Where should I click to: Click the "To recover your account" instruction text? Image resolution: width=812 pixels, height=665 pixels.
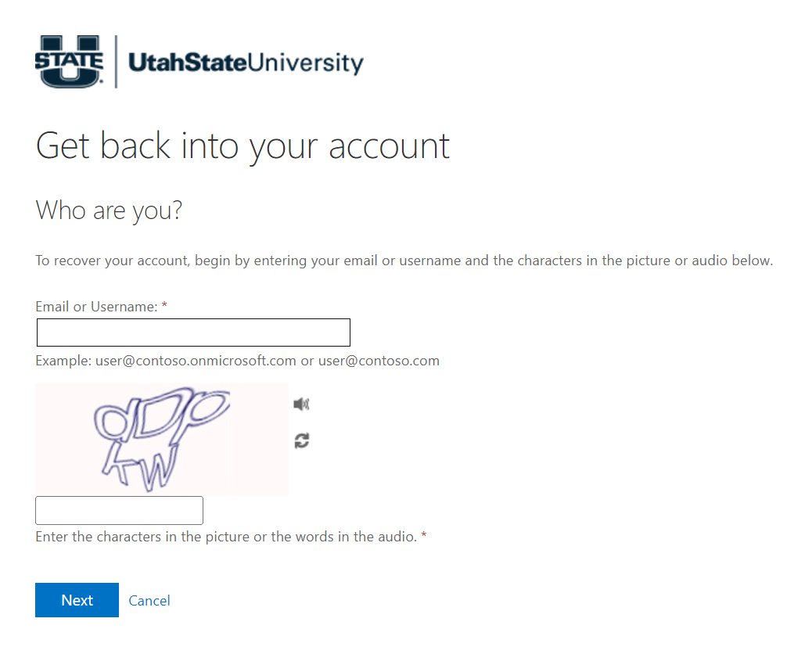pos(404,261)
